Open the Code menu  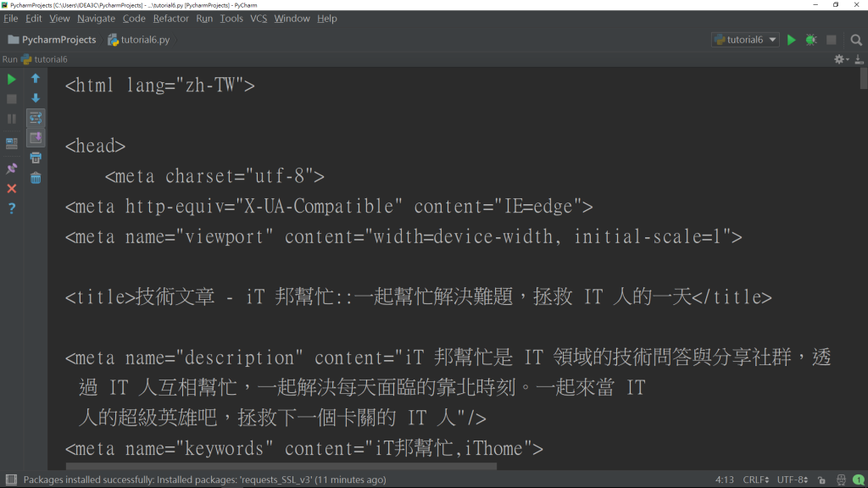coord(134,19)
